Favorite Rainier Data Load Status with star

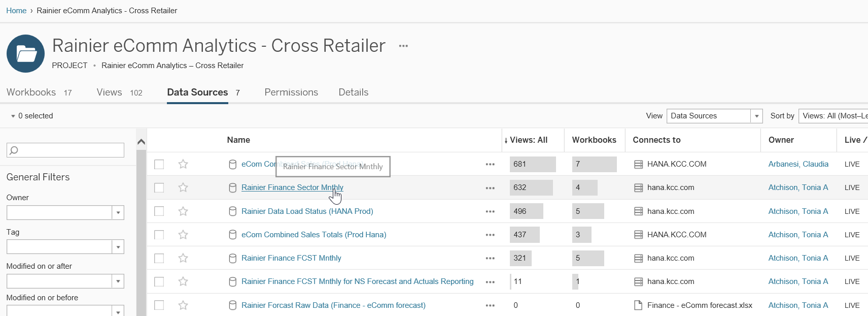point(183,211)
